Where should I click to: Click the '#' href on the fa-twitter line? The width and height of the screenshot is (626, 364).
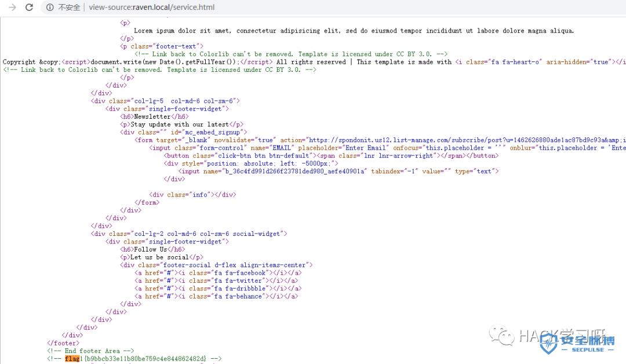[x=169, y=281]
